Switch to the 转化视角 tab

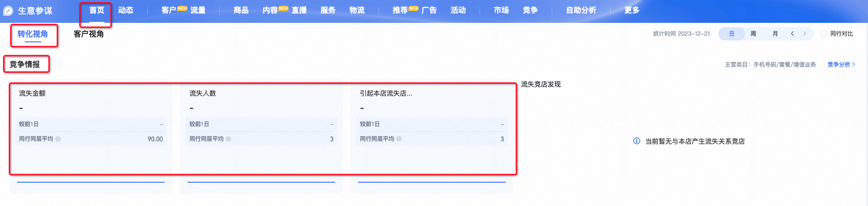tap(33, 34)
